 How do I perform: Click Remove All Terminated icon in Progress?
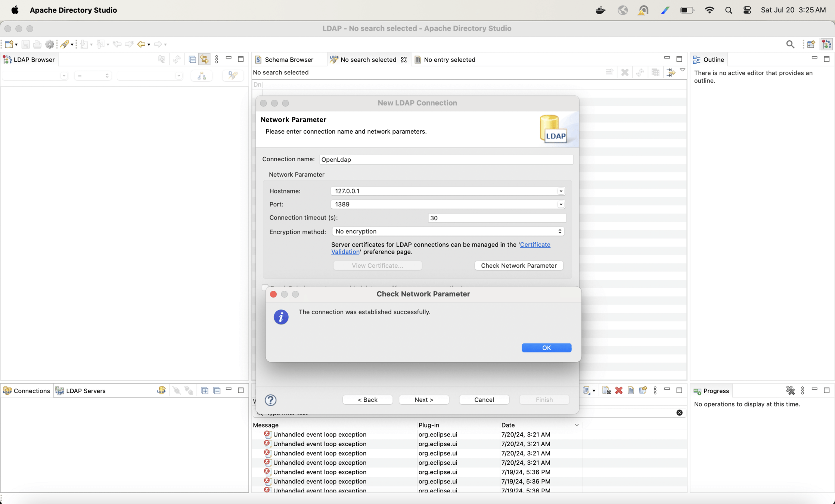pos(790,391)
